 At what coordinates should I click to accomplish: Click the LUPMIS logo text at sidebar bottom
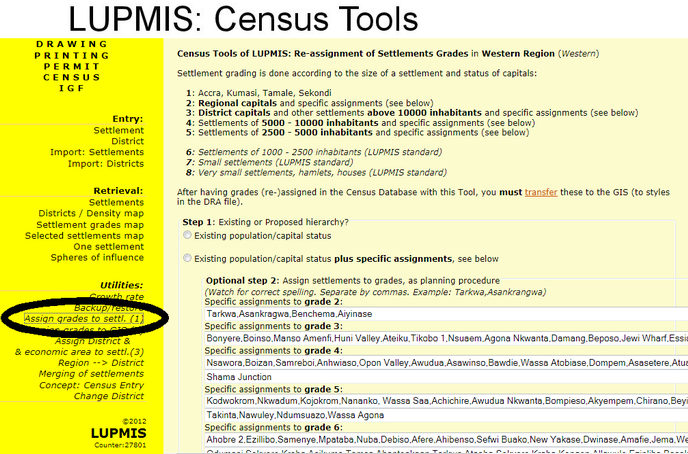(118, 433)
